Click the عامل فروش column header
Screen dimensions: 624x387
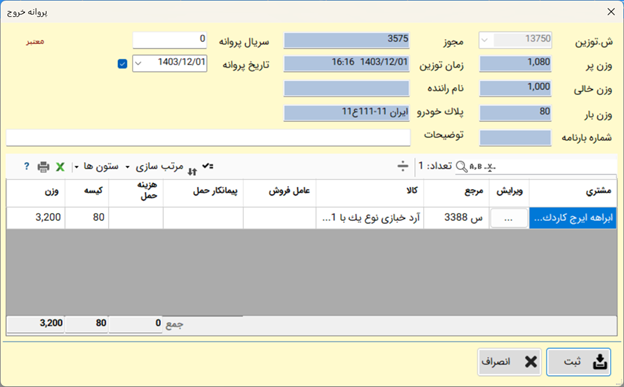click(x=280, y=193)
